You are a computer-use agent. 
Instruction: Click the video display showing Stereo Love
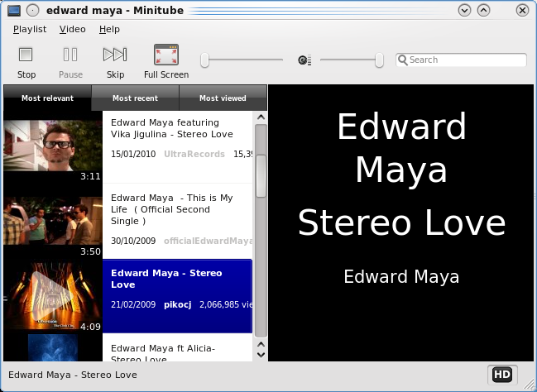click(x=401, y=222)
